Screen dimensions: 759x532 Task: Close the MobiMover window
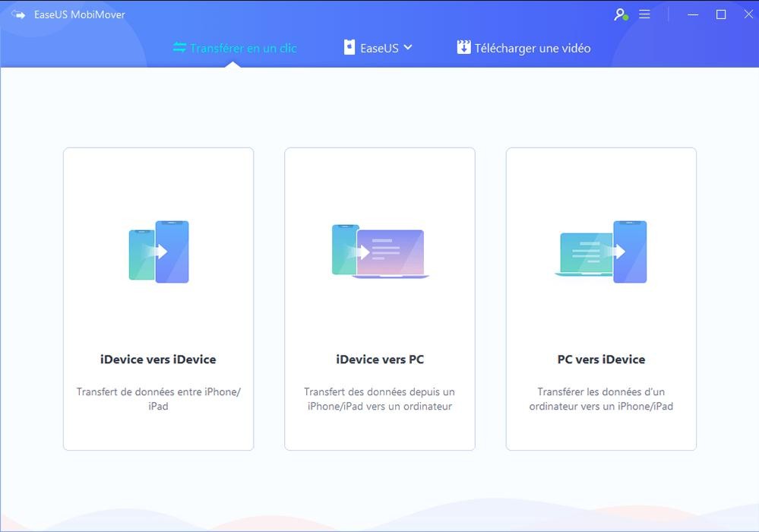(748, 14)
